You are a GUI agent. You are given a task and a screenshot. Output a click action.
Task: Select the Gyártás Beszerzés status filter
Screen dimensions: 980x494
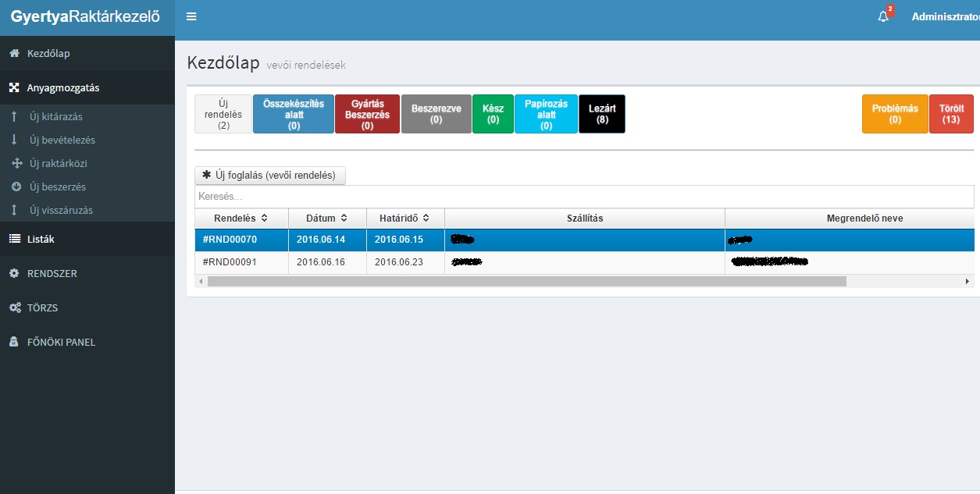pyautogui.click(x=367, y=114)
